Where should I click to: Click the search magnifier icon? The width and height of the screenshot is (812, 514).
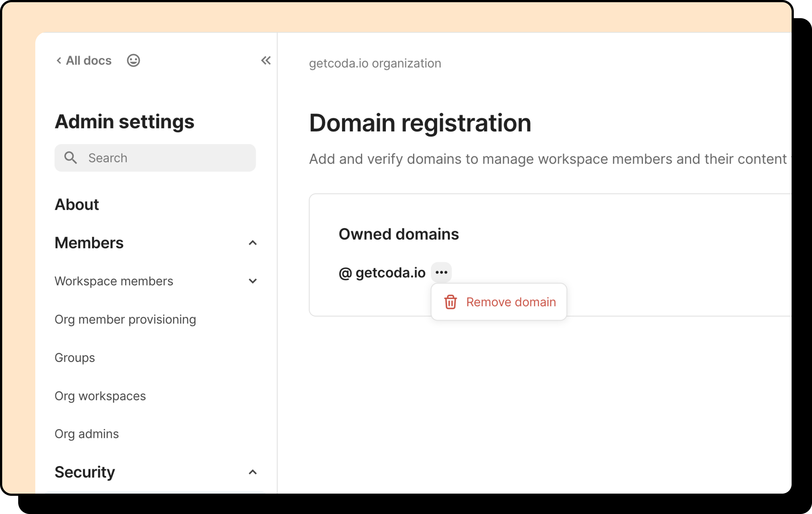point(71,158)
